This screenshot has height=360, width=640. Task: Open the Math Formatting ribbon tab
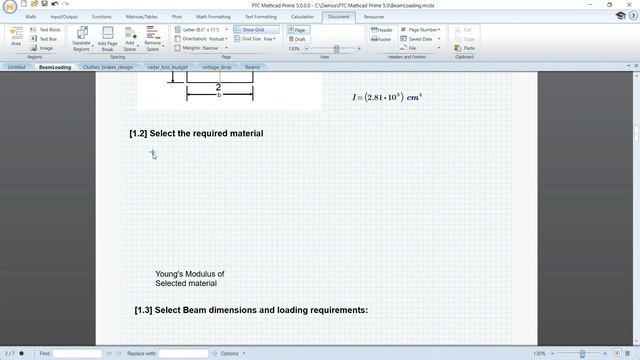(x=213, y=17)
